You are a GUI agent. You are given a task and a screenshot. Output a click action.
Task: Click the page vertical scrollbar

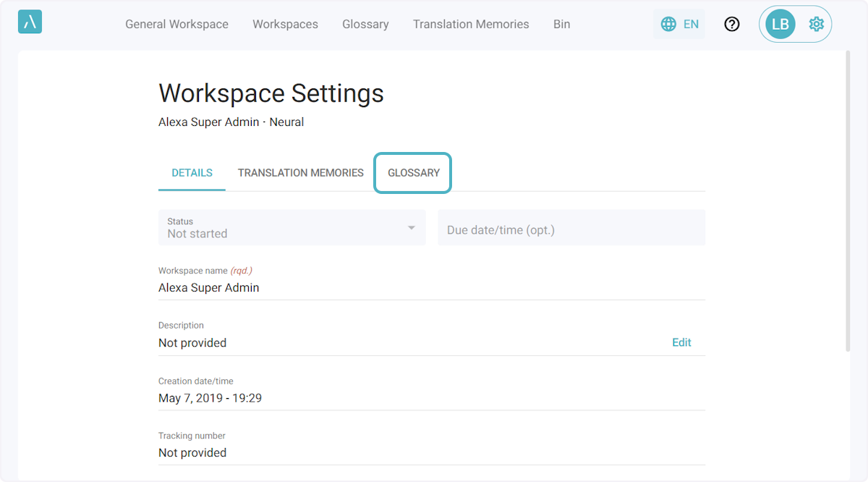point(847,203)
